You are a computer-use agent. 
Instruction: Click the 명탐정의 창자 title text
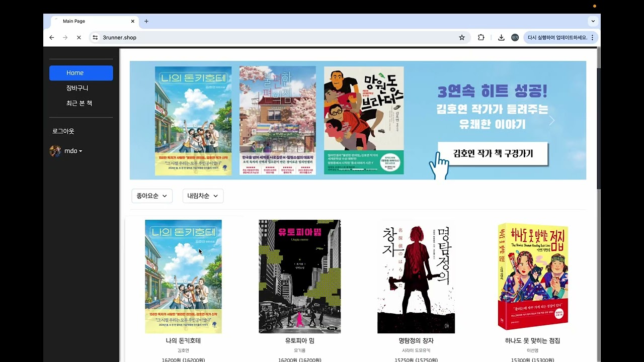[x=416, y=341]
